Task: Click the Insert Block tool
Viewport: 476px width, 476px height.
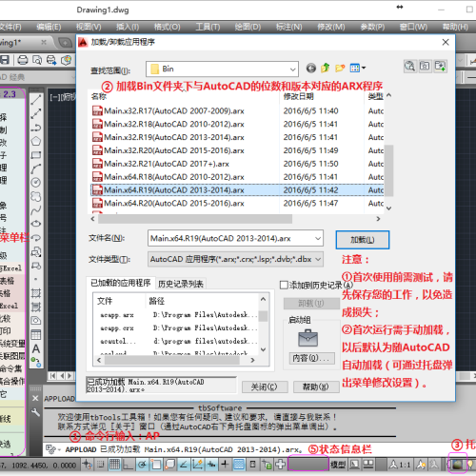Action: pos(36,251)
